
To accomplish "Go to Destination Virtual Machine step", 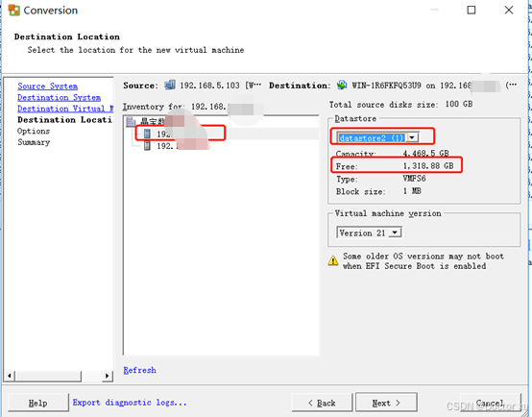I will (x=65, y=109).
